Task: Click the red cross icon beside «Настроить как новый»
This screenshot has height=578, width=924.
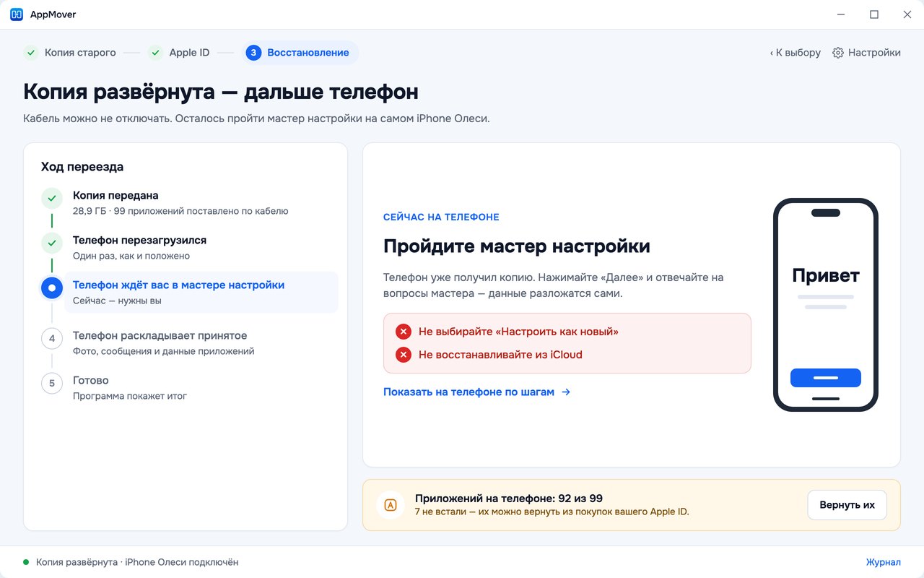Action: coord(404,332)
